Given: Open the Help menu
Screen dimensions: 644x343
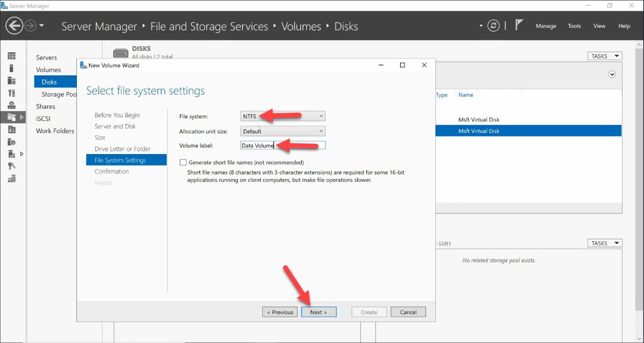Looking at the screenshot, I should click(624, 26).
